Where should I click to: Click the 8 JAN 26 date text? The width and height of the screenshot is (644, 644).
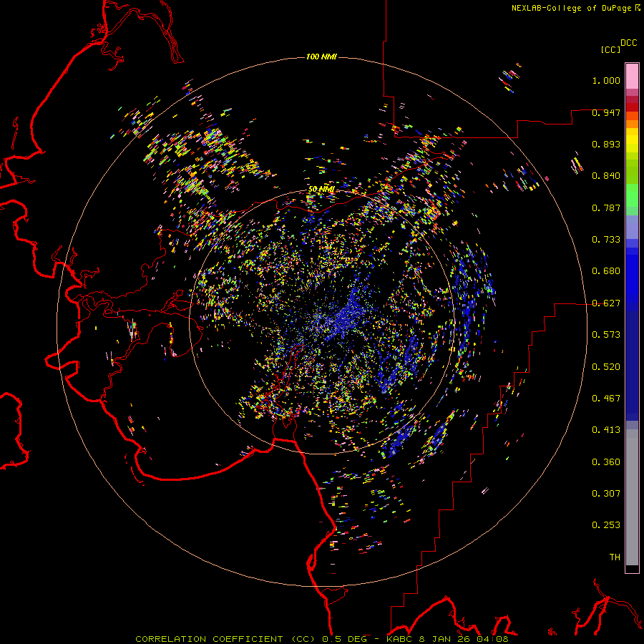[x=444, y=639]
